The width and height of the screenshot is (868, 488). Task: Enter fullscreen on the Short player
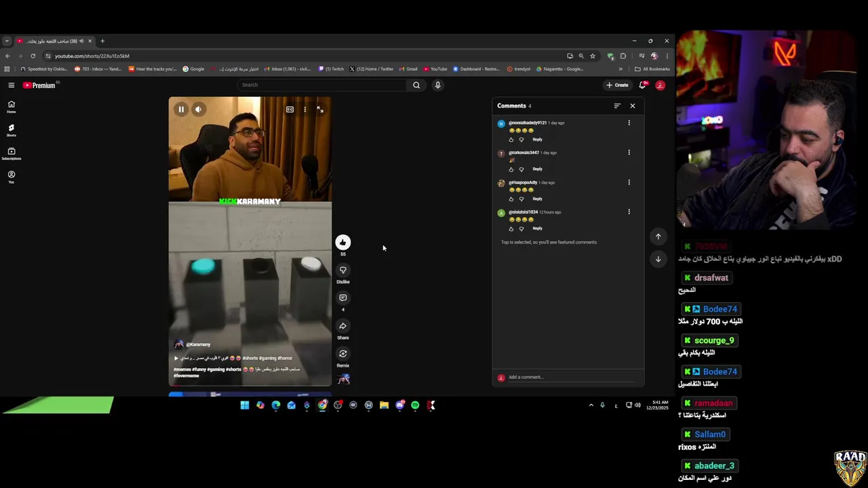click(320, 109)
